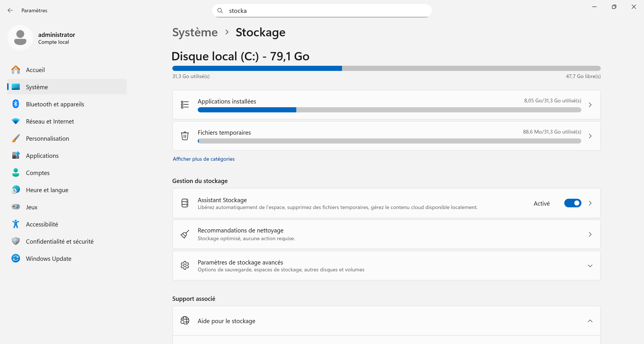Open Heure et langue in the sidebar
Image resolution: width=644 pixels, height=344 pixels.
click(67, 190)
